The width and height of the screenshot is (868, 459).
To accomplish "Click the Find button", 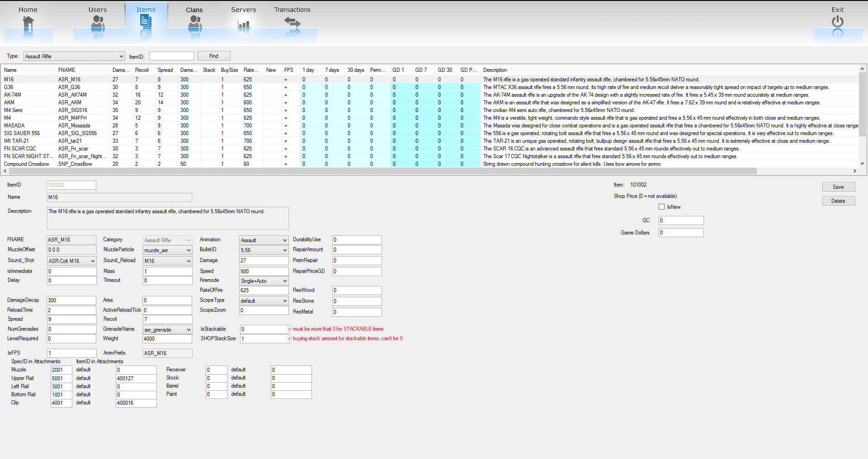I will click(x=214, y=56).
